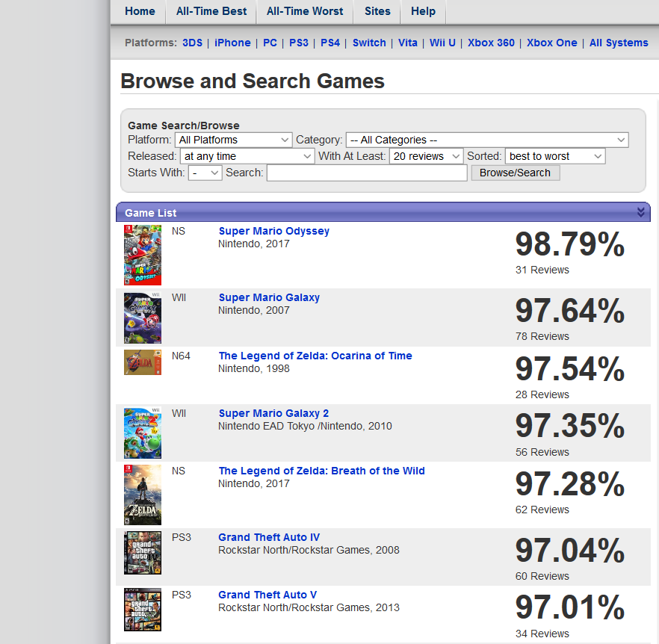Select the Xbox One platform link
This screenshot has width=659, height=644.
coord(552,43)
